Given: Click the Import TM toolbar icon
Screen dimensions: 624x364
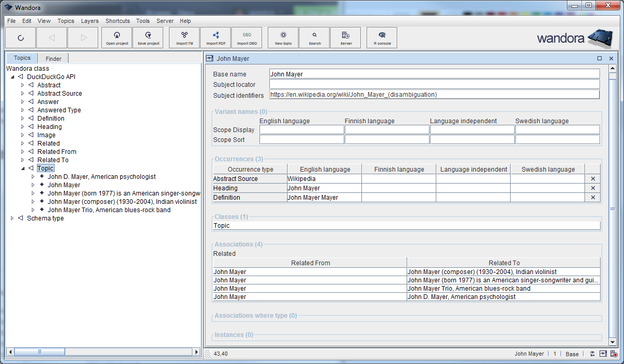Looking at the screenshot, I should tap(185, 37).
